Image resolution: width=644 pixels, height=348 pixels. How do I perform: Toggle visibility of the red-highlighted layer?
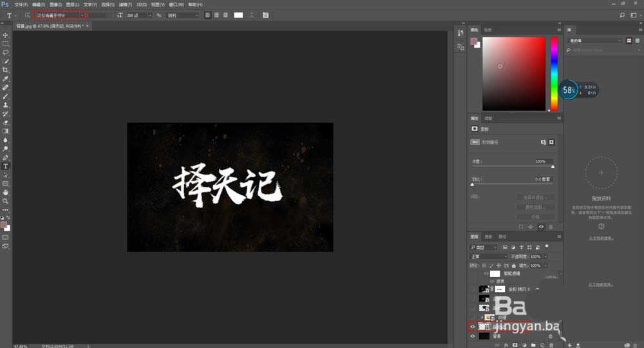(473, 327)
